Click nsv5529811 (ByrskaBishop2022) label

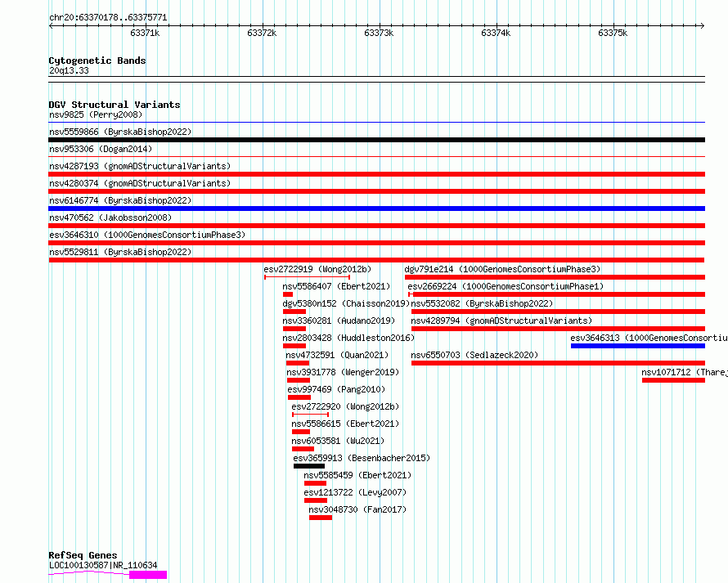pyautogui.click(x=120, y=252)
